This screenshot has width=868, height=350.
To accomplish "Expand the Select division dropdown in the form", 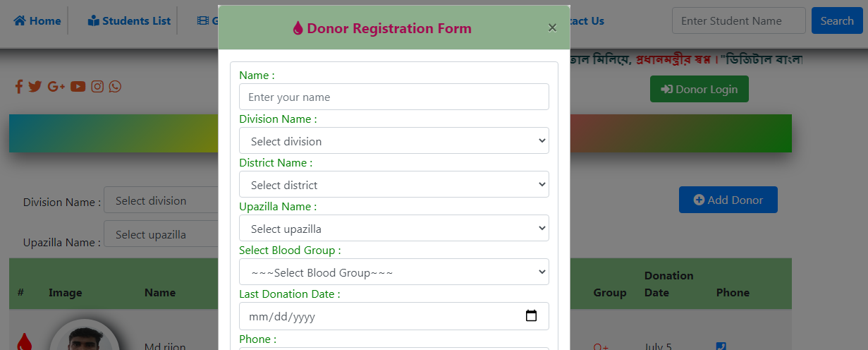I will pos(393,141).
